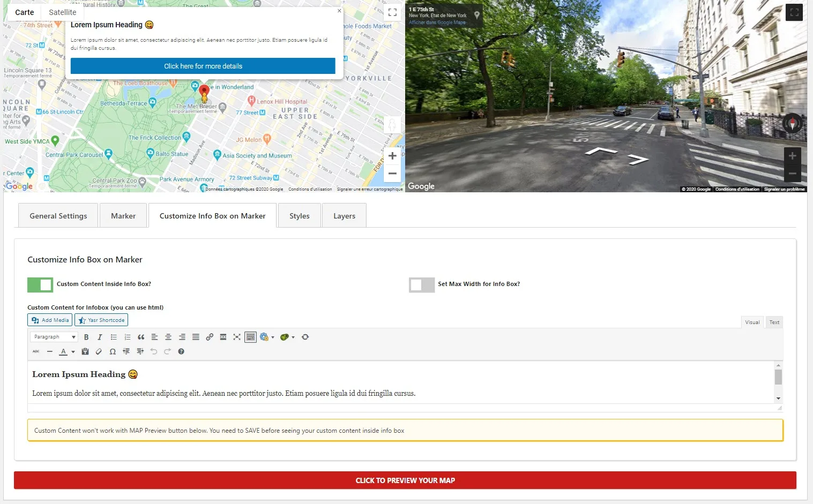The height and width of the screenshot is (504, 813).
Task: Zoom in on the map
Action: (x=392, y=156)
